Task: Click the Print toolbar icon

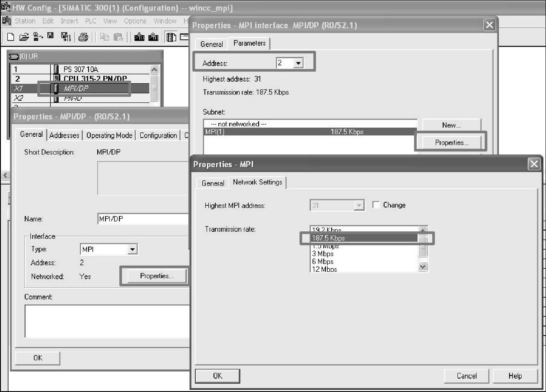Action: point(84,37)
